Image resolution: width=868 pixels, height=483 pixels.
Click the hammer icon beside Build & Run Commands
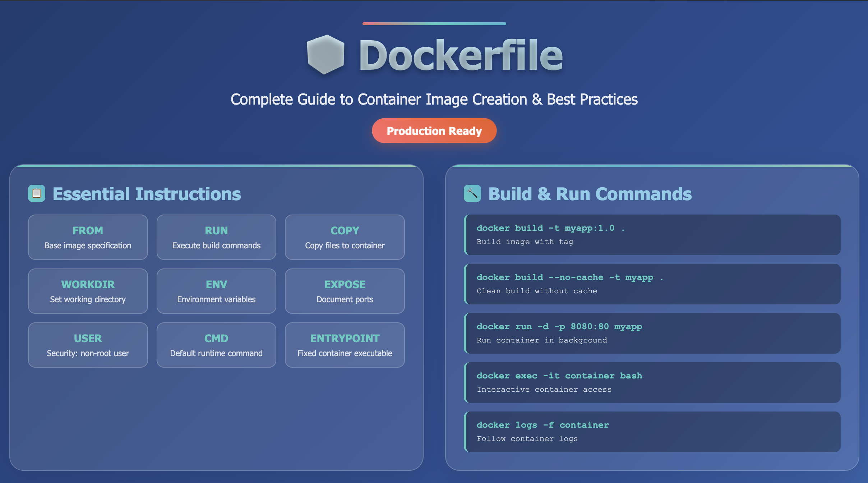click(x=472, y=193)
